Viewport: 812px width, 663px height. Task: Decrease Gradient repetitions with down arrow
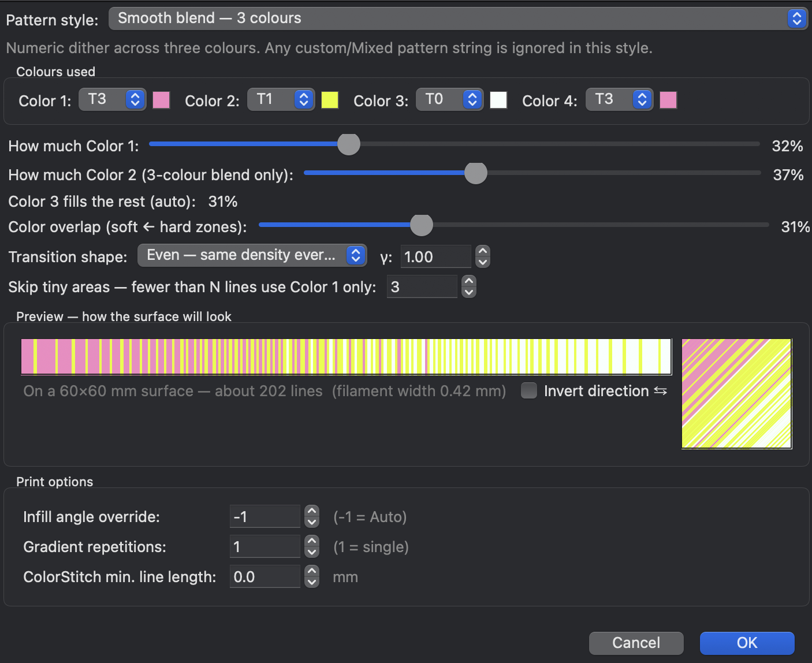312,552
